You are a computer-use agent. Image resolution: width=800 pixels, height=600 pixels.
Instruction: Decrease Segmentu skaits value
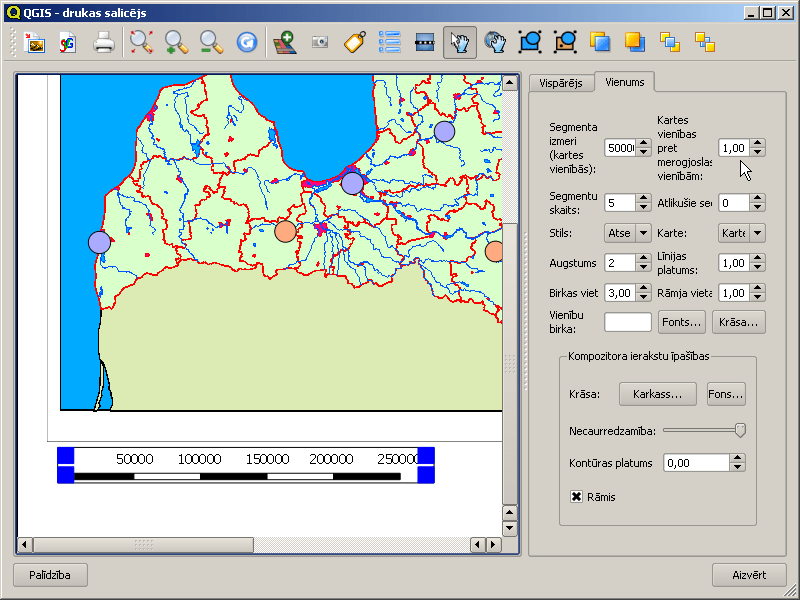[x=644, y=207]
